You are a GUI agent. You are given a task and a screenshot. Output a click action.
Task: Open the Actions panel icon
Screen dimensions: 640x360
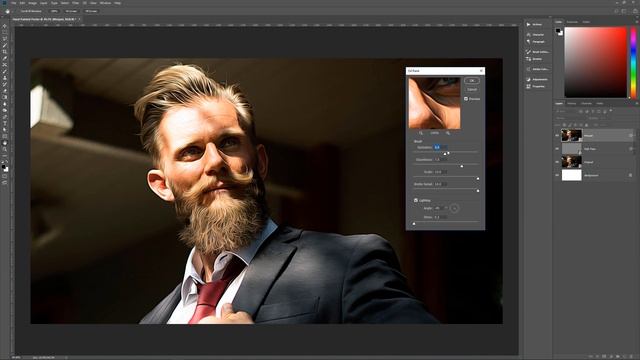pyautogui.click(x=528, y=24)
